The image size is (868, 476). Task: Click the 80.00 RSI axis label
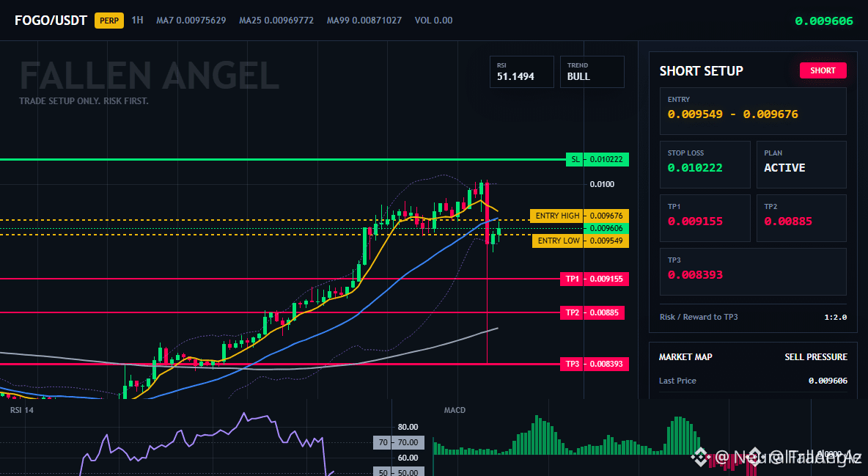[x=408, y=428]
